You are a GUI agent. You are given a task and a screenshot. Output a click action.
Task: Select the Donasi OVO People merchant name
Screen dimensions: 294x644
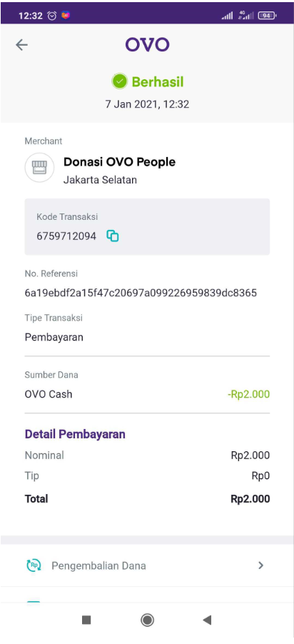pos(119,162)
